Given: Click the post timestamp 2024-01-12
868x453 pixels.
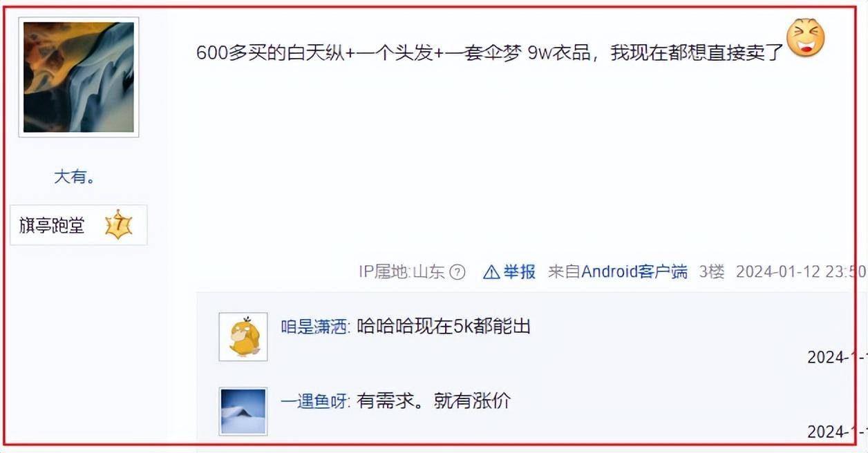Looking at the screenshot, I should pos(802,272).
